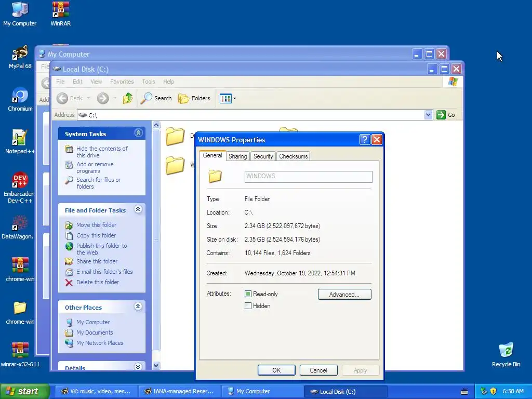532x399 pixels.
Task: Open the Favorites menu
Action: pyautogui.click(x=122, y=82)
